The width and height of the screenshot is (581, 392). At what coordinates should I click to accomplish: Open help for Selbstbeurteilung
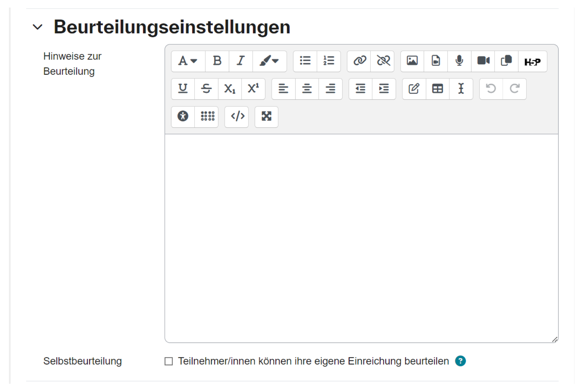[x=460, y=361]
